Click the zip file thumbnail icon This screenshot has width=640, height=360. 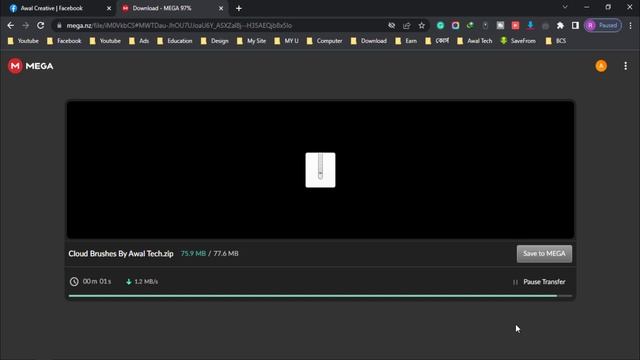coord(320,170)
